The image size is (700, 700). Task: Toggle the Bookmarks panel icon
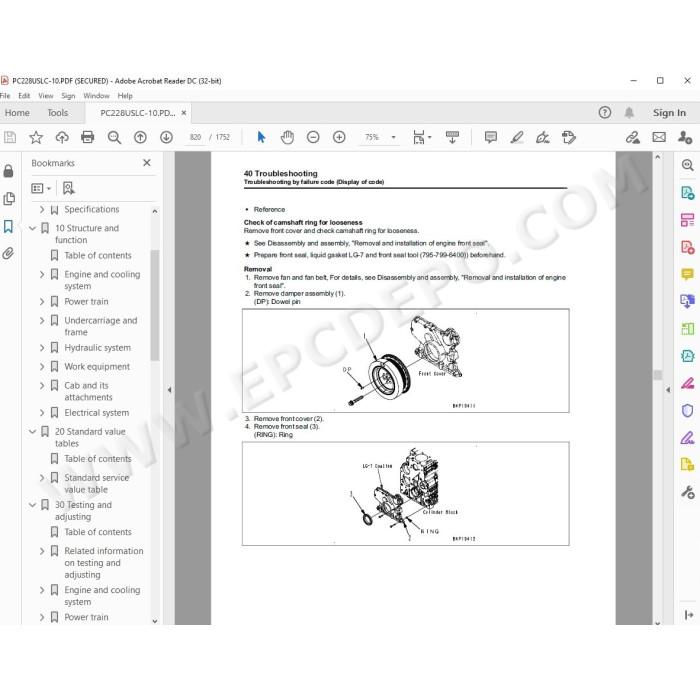pos(8,226)
